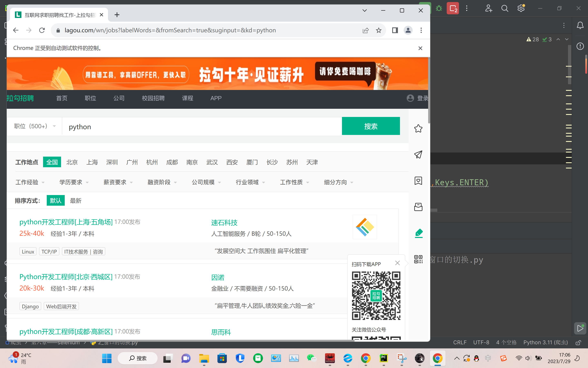The width and height of the screenshot is (588, 368).
Task: Select 深圳 work location
Action: pyautogui.click(x=112, y=162)
